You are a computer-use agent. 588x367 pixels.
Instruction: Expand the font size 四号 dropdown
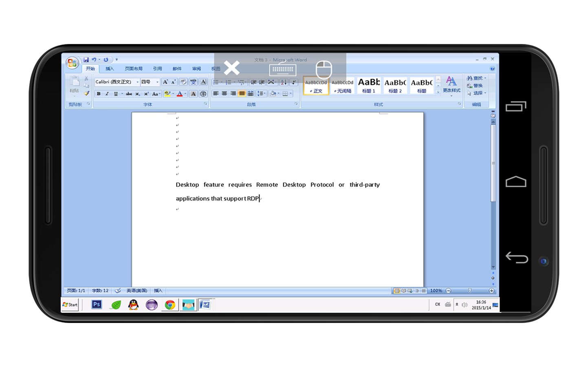[x=157, y=82]
